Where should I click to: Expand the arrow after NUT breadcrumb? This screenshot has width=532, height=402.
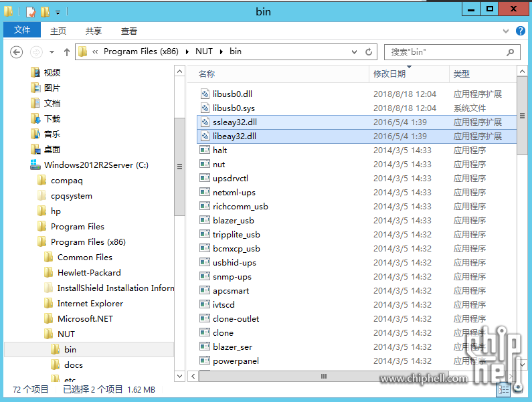[x=221, y=52]
